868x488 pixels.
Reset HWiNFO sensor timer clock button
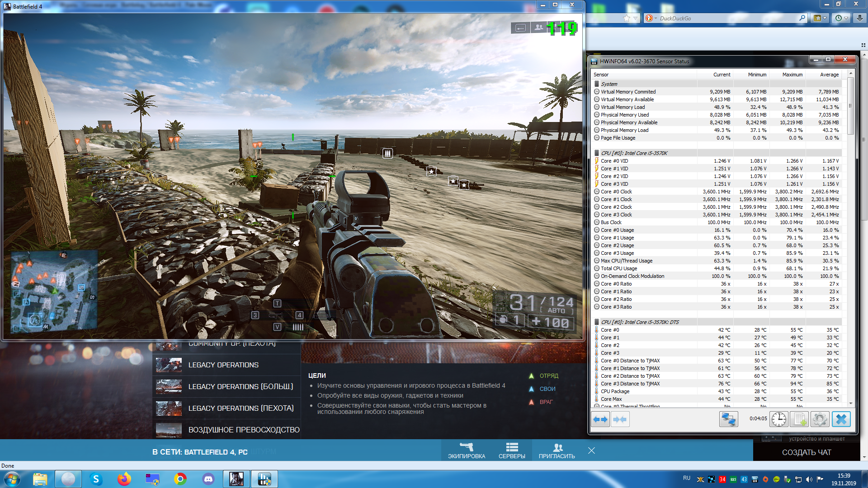(x=778, y=419)
